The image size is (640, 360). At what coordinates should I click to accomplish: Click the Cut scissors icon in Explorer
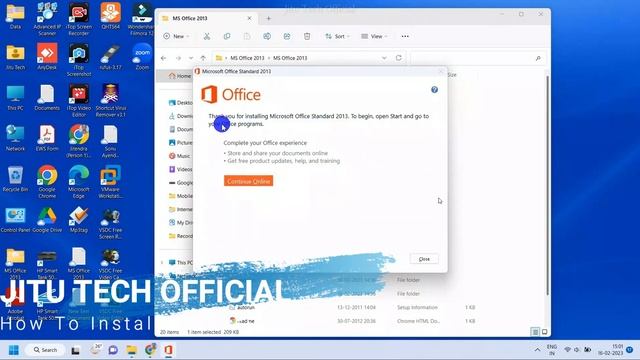(207, 36)
